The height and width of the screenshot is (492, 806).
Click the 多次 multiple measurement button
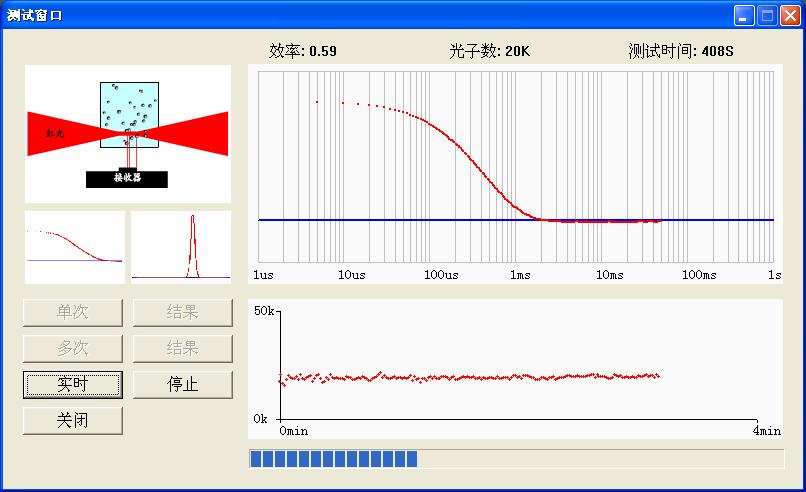73,348
